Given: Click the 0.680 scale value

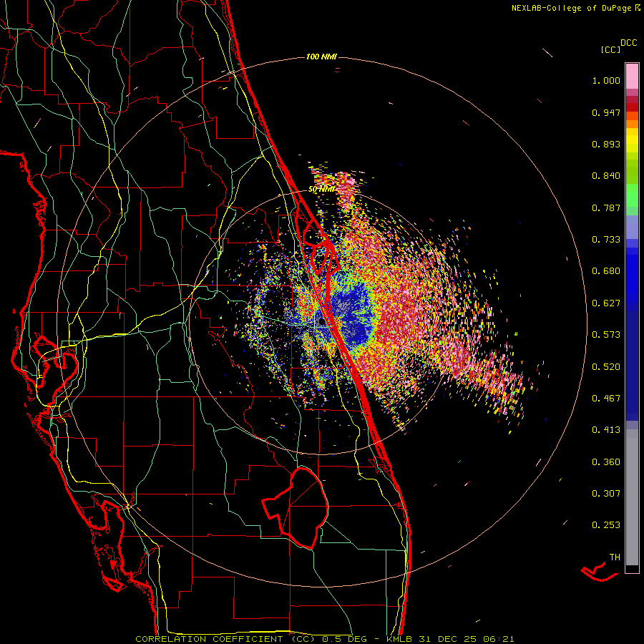Looking at the screenshot, I should 606,271.
